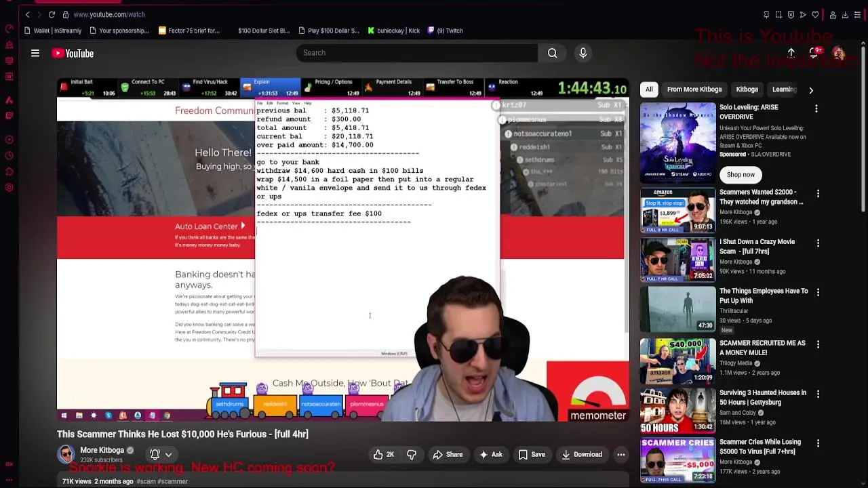Image resolution: width=868 pixels, height=488 pixels.
Task: Open the YouTube guide hamburger menu
Action: 35,53
